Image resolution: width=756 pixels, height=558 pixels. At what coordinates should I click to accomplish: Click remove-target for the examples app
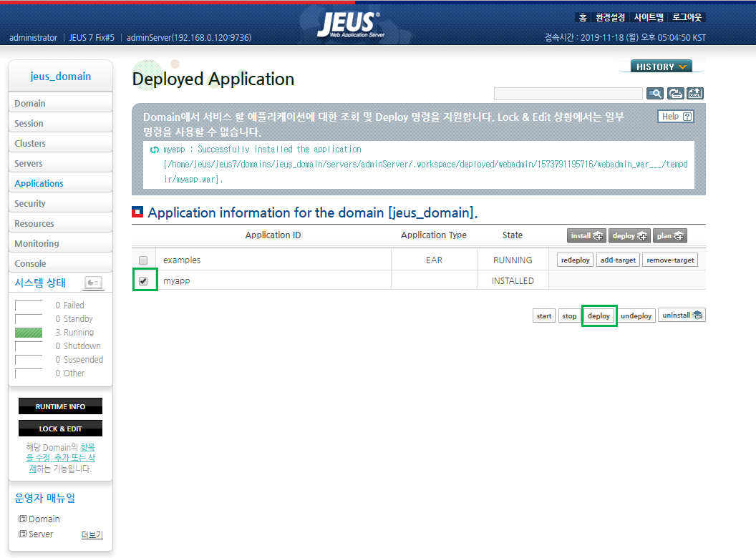[x=670, y=260]
